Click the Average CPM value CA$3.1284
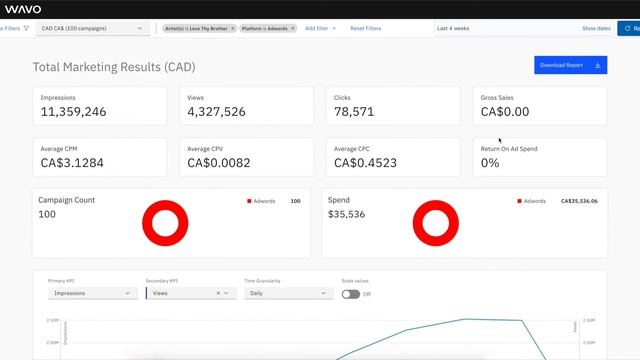The height and width of the screenshot is (360, 640). [72, 163]
